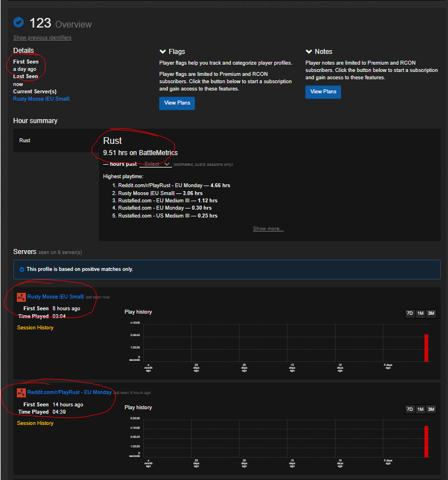Click 'Rusty Moose |EU Small| — 3.06 hrs' entry
The image size is (448, 480).
[x=160, y=193]
